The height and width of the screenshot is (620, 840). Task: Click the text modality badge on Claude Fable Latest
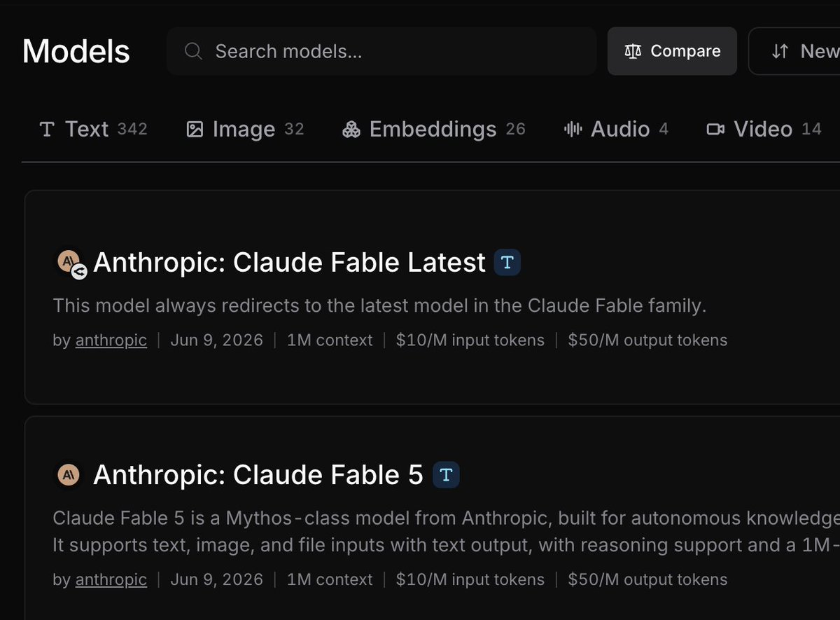(x=507, y=263)
